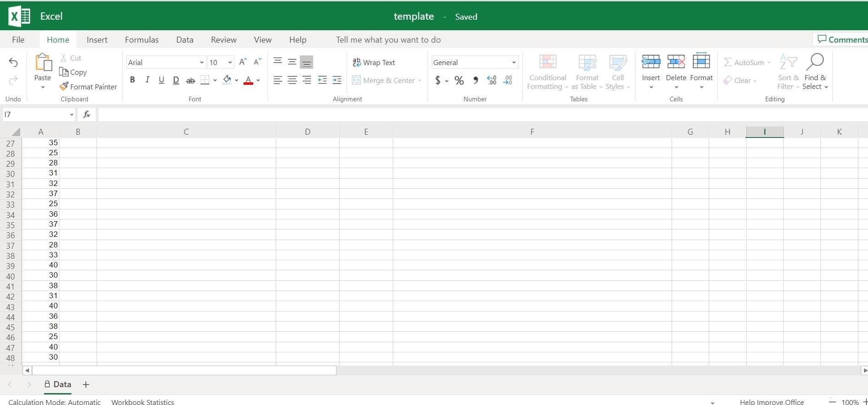
Task: Enable Wrap Text for cell
Action: (x=374, y=62)
